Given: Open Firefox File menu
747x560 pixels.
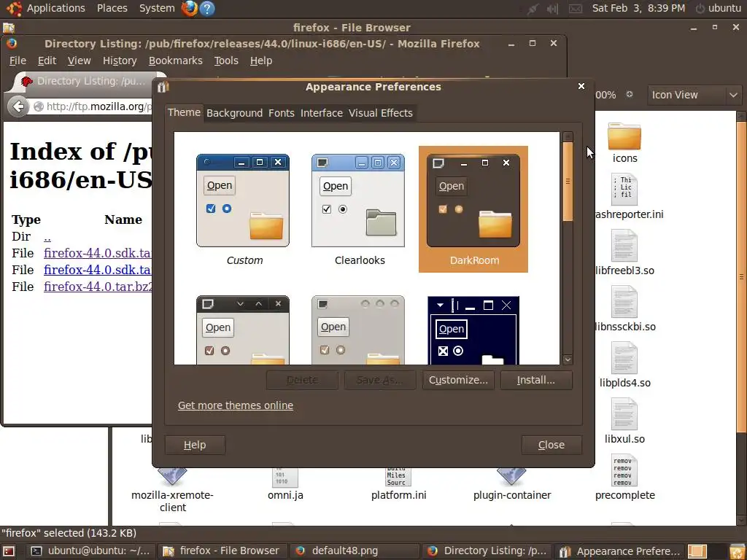Looking at the screenshot, I should coord(18,61).
